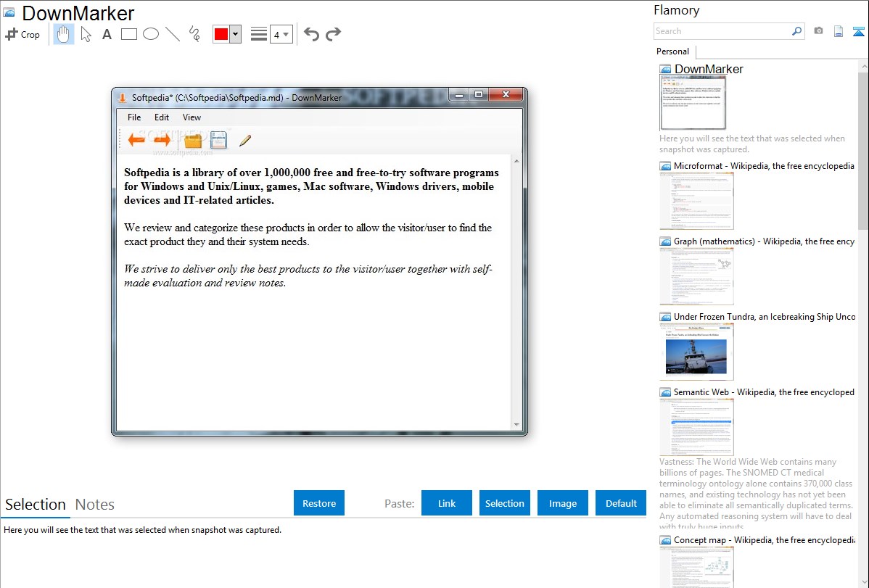Open the File menu in DownMarker window
Screen dimensions: 869x588
[134, 117]
